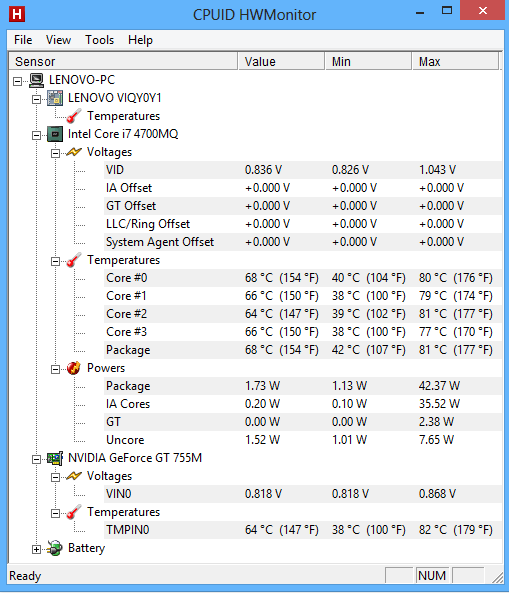
Task: Collapse the CPU Temperatures group
Action: 55,261
